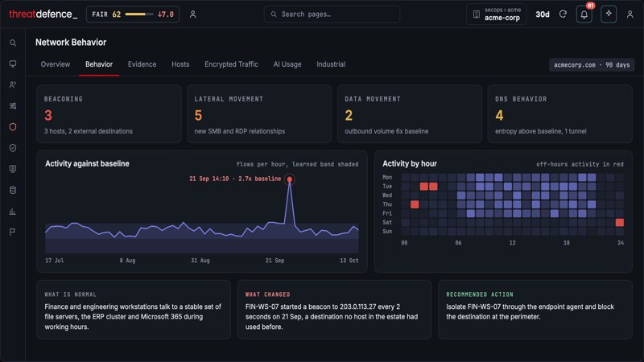
Task: Click the 'What is normal' summary card
Action: 134,310
